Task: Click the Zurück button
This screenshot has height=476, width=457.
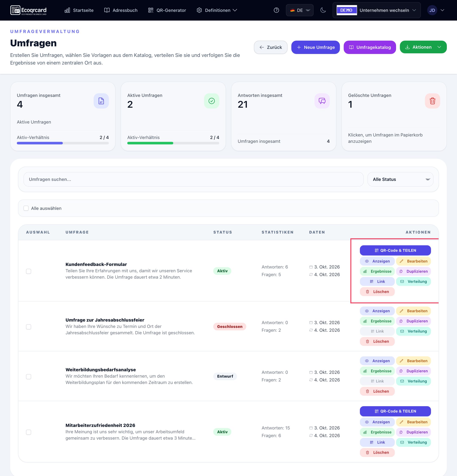Action: point(271,47)
